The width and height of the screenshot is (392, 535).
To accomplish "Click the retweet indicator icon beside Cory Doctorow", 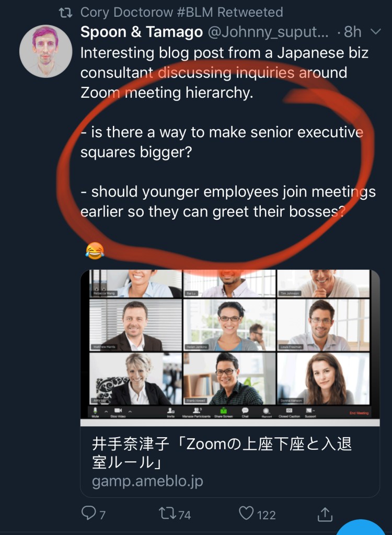I will (x=65, y=13).
